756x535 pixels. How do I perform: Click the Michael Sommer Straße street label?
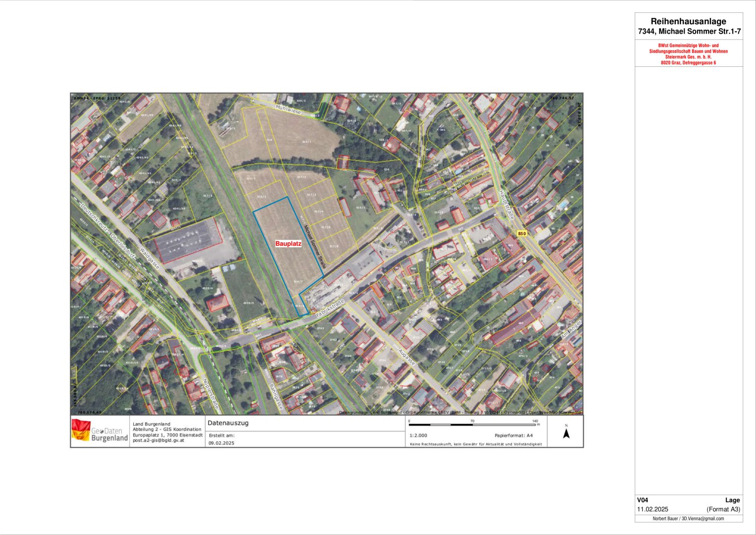point(314,247)
